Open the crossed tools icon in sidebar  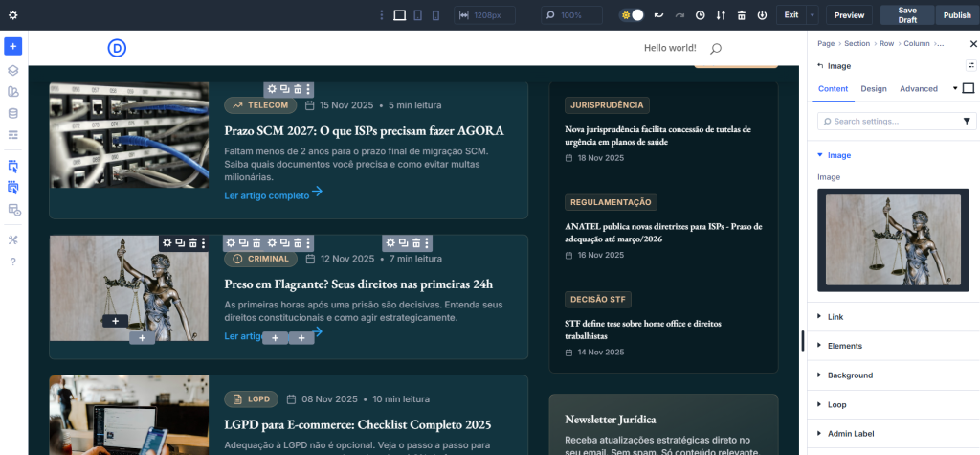13,240
